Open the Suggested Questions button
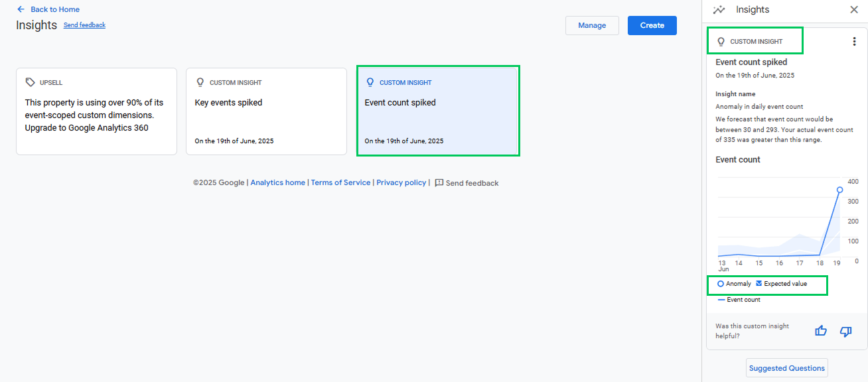Image resolution: width=868 pixels, height=382 pixels. point(787,368)
